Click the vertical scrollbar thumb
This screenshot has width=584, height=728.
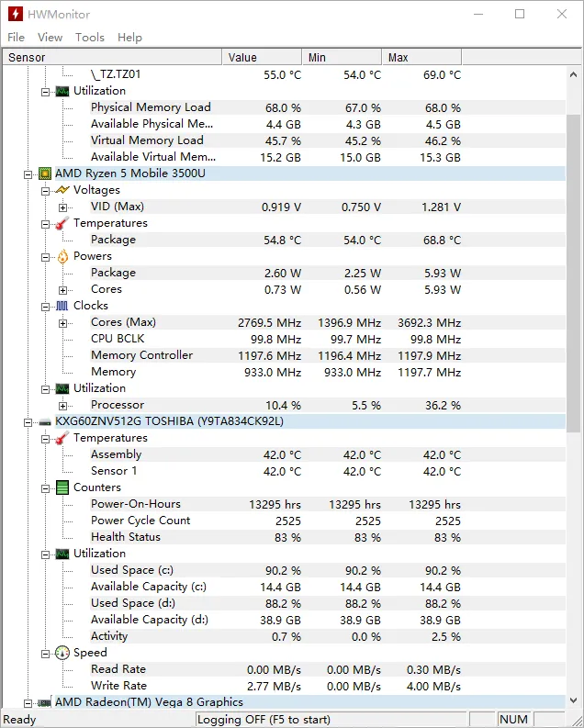pyautogui.click(x=573, y=274)
